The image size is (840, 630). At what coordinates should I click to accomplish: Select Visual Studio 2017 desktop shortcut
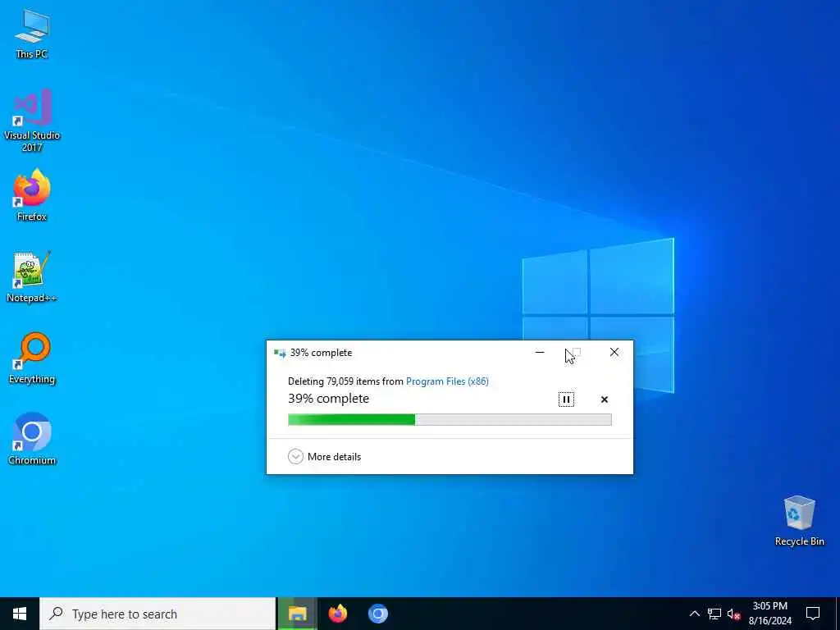click(32, 121)
